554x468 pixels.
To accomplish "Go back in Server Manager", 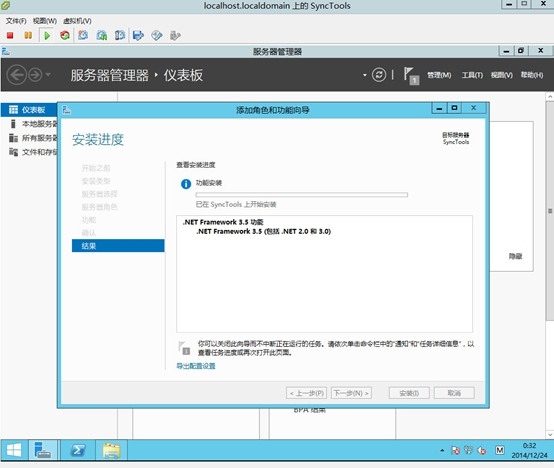I will pos(17,75).
